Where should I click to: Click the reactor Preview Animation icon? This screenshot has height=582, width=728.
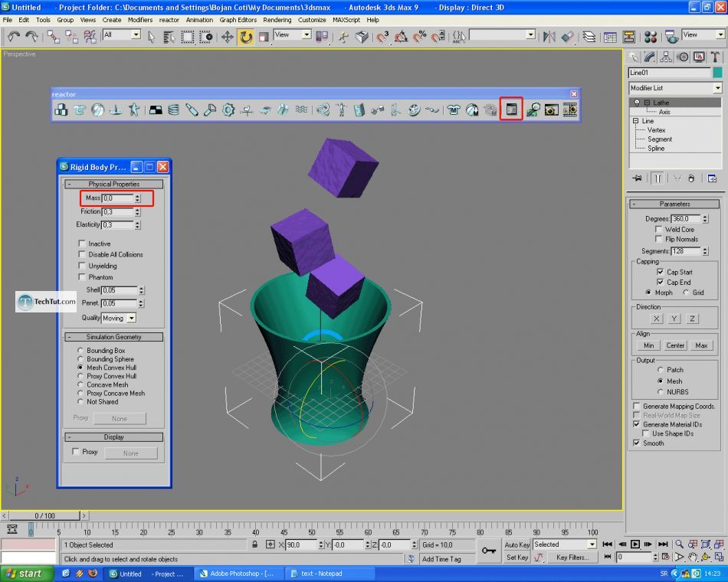click(x=551, y=110)
